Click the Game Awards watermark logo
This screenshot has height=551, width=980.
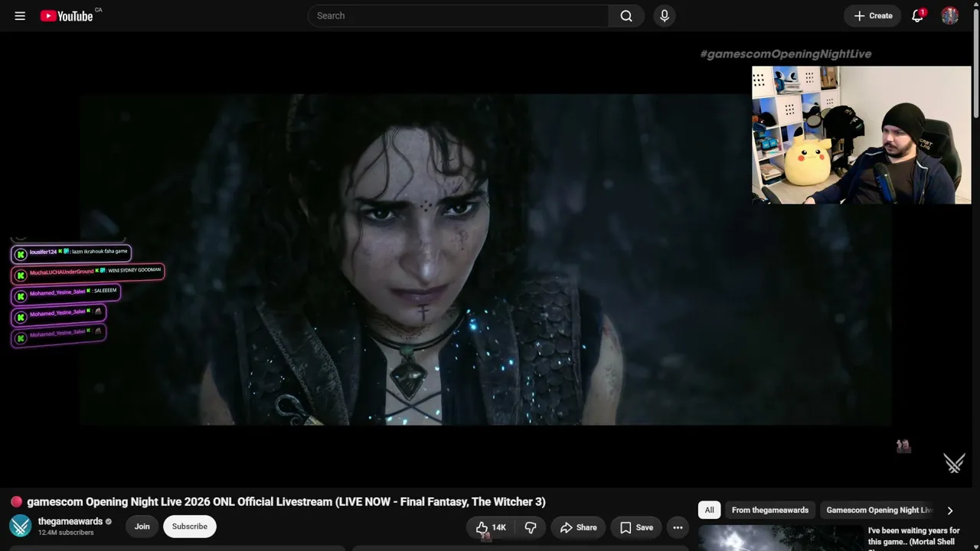pos(954,463)
